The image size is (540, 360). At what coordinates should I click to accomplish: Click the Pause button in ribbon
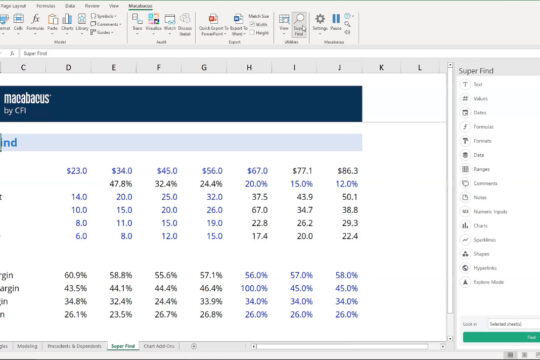336,22
